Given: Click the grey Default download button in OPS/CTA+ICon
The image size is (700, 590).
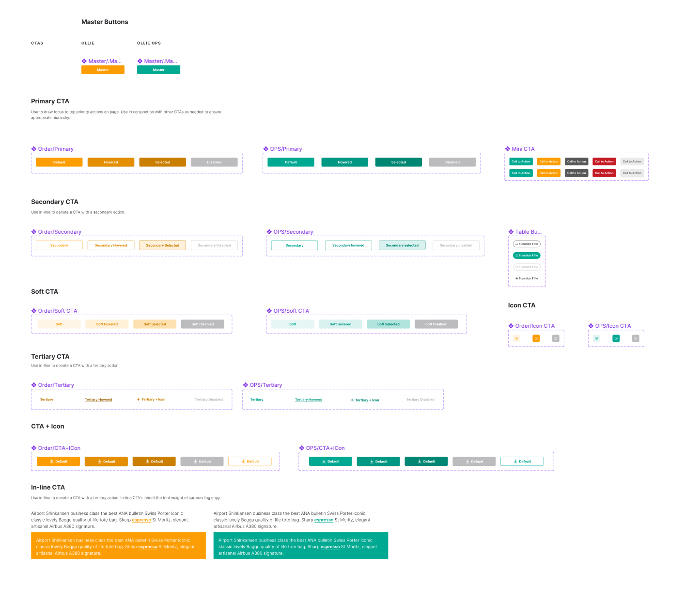Looking at the screenshot, I should point(474,462).
